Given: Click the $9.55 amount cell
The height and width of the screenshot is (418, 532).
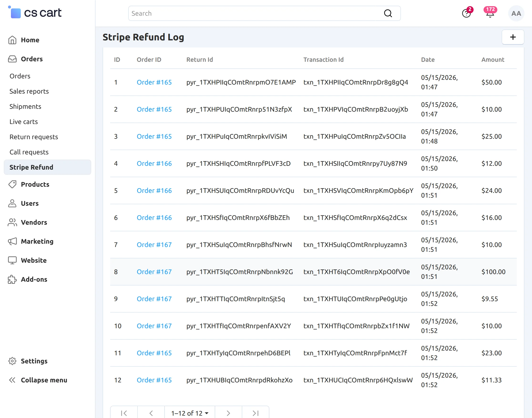Looking at the screenshot, I should point(490,299).
